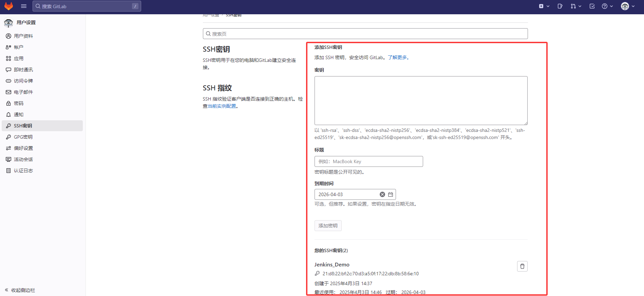
Task: Select SSH密钥 in the sidebar
Action: click(x=42, y=126)
